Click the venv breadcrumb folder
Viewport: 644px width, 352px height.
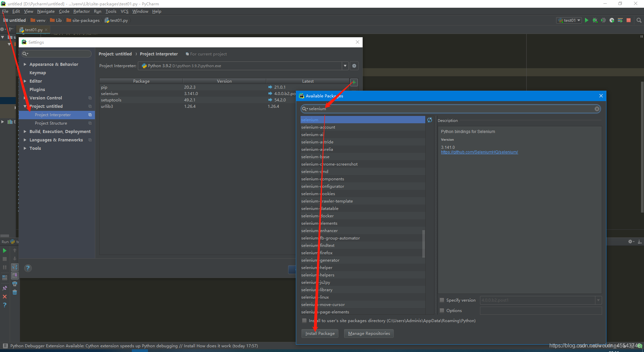click(38, 20)
